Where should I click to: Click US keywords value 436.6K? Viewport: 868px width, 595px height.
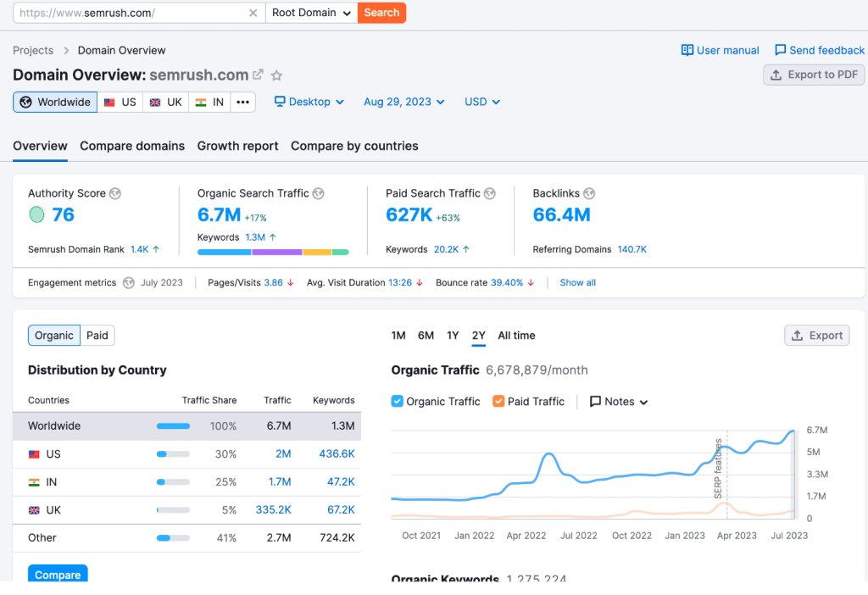[x=337, y=453]
